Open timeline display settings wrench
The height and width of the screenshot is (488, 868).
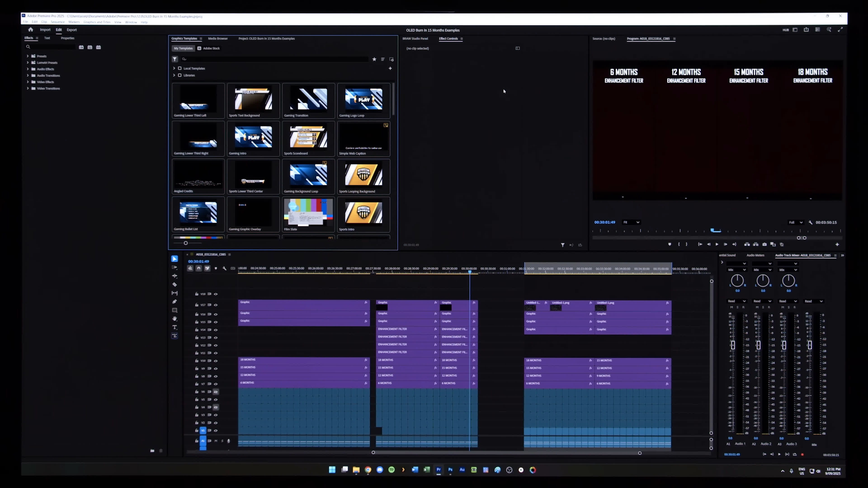[x=224, y=268]
